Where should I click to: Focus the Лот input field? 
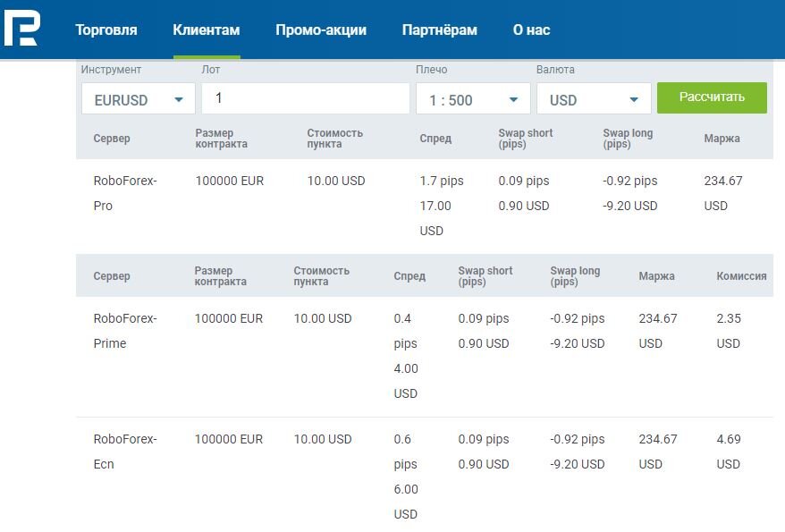[x=306, y=98]
